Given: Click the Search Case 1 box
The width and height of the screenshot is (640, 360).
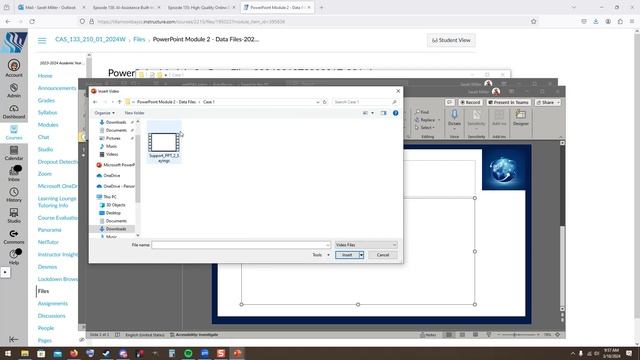Looking at the screenshot, I should point(364,102).
